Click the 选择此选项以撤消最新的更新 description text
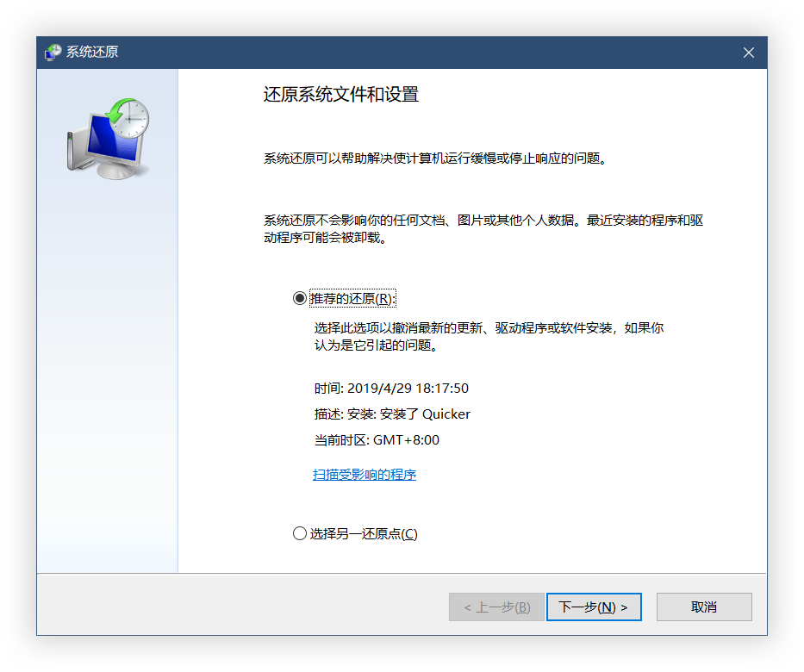Image resolution: width=804 pixels, height=672 pixels. [x=489, y=336]
